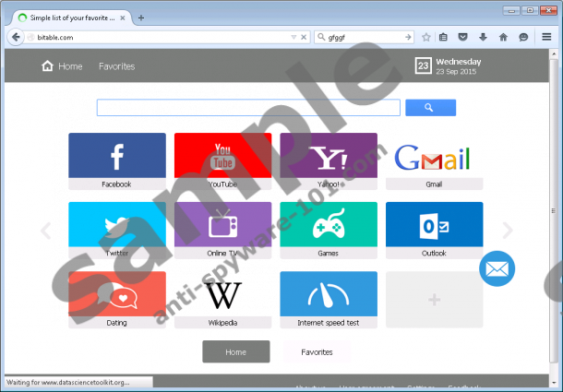
Task: Go to next tile page arrow
Action: coord(507,231)
